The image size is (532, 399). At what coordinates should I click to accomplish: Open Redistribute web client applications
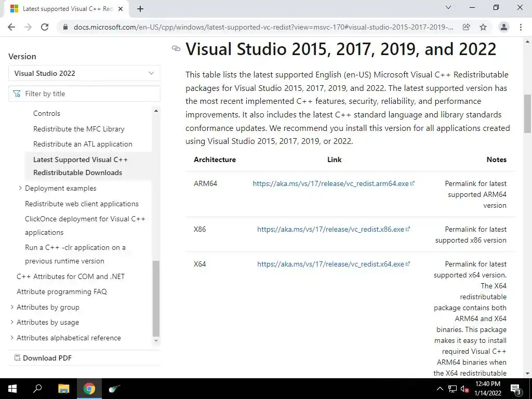82,204
